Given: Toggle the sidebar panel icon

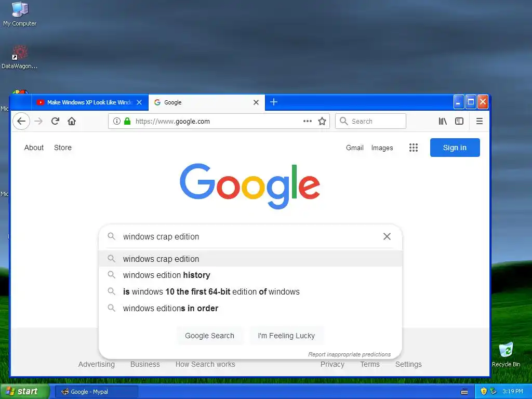Looking at the screenshot, I should 459,121.
